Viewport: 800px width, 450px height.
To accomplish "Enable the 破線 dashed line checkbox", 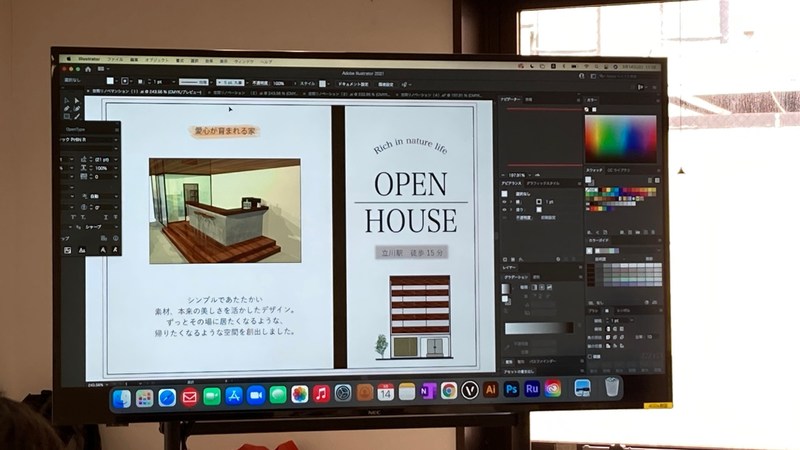I will [x=590, y=357].
